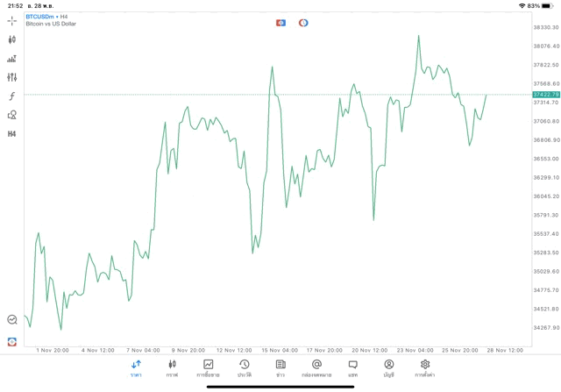561x392 pixels.
Task: Click the function (f) indicators icon
Action: click(11, 96)
